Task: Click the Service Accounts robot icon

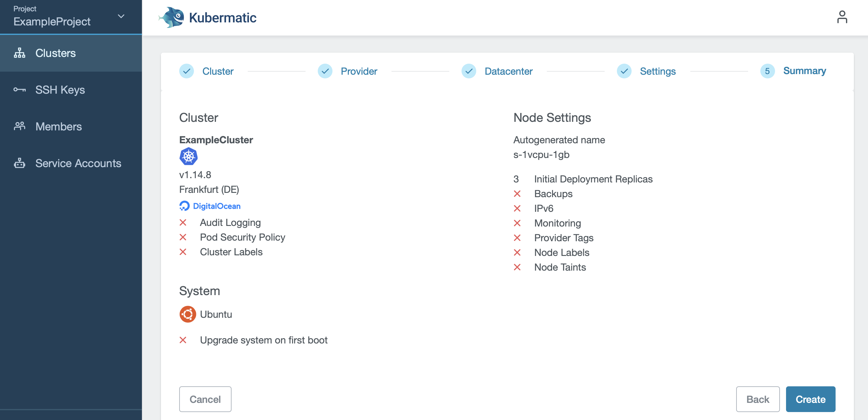Action: point(20,163)
